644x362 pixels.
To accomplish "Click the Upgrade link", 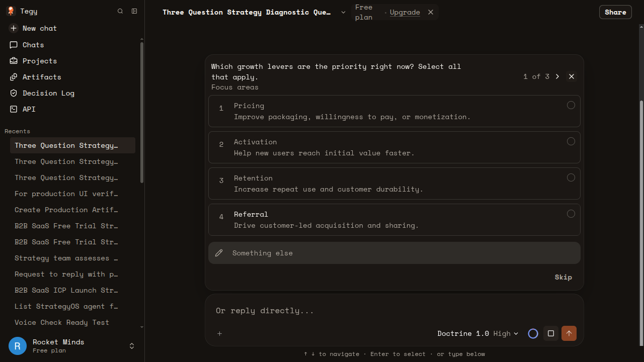I will pyautogui.click(x=405, y=12).
